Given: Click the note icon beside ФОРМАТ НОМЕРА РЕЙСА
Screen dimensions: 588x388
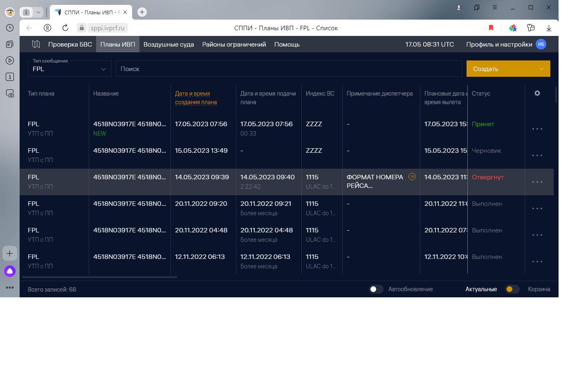Looking at the screenshot, I should click(x=412, y=177).
